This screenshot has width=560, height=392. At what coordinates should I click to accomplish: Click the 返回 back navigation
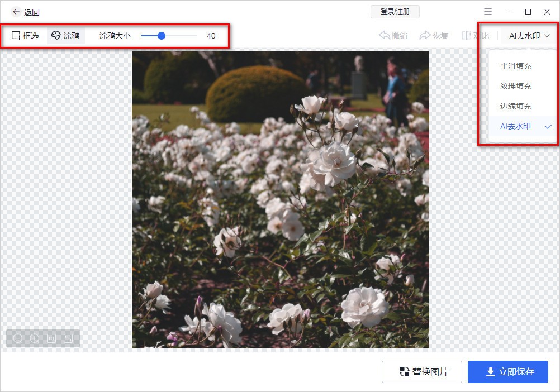tap(25, 12)
